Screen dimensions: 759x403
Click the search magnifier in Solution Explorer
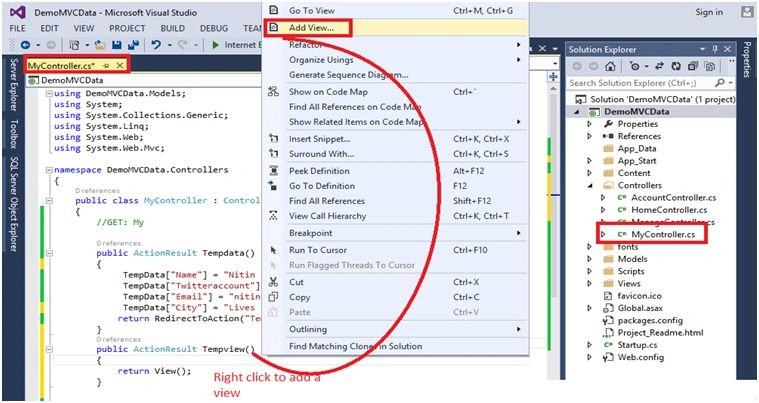720,83
